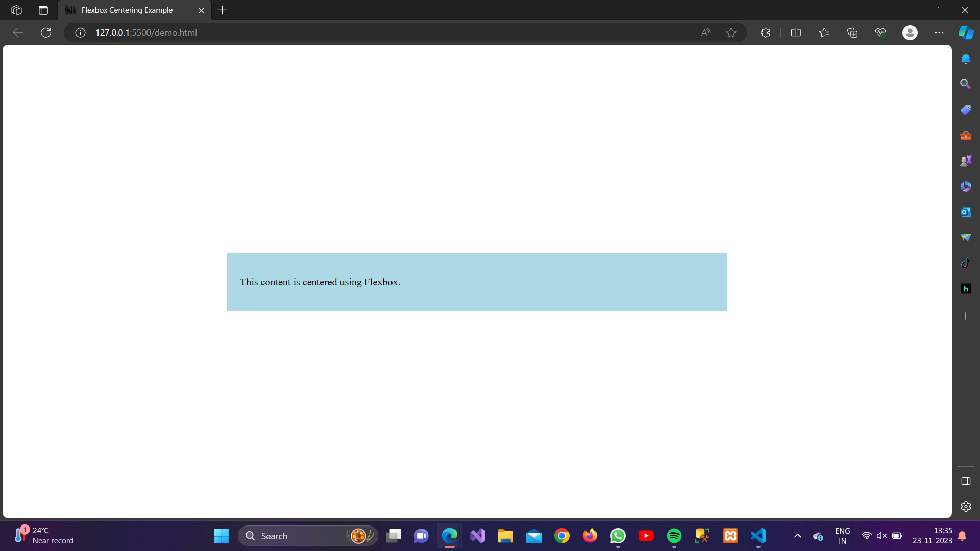Screen dimensions: 980x551
Task: Show hidden system tray icons
Action: pyautogui.click(x=798, y=536)
